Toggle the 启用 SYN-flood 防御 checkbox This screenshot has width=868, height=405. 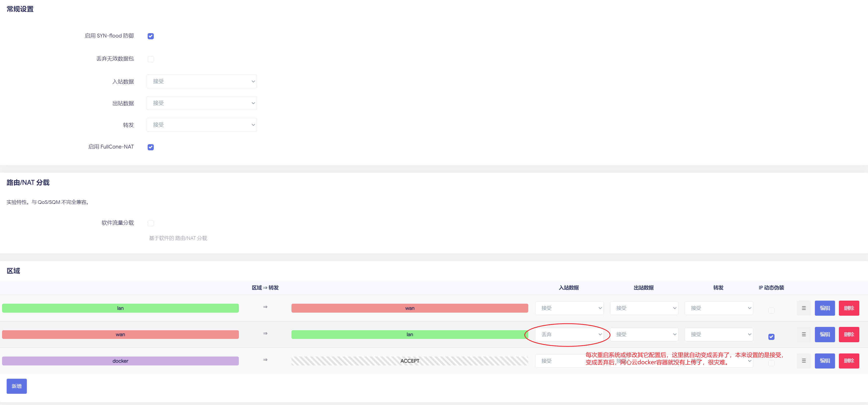pyautogui.click(x=151, y=36)
